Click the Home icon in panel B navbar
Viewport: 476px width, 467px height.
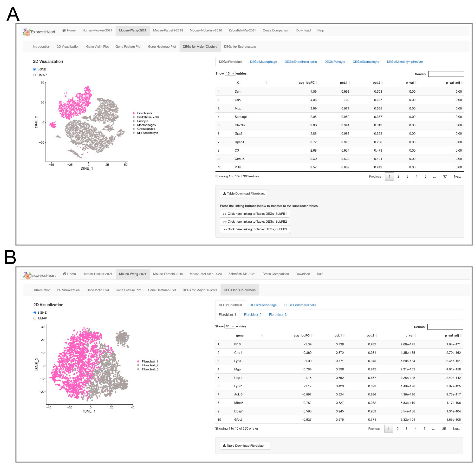pos(65,274)
